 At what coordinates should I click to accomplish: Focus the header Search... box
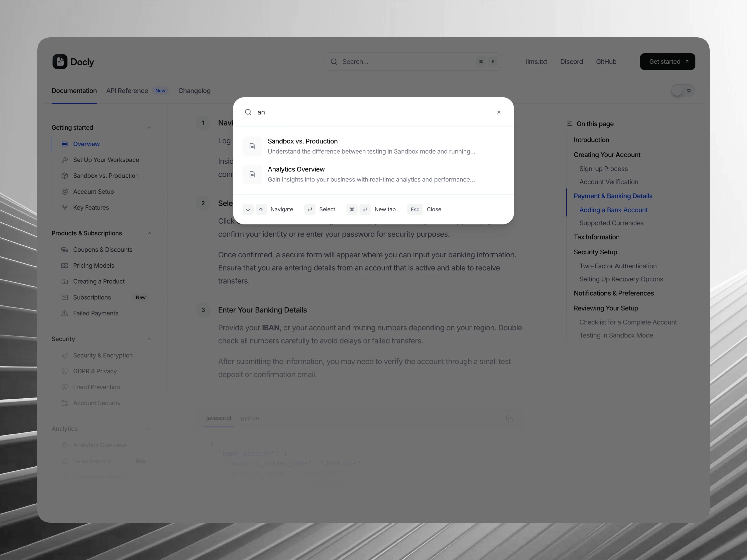click(413, 62)
